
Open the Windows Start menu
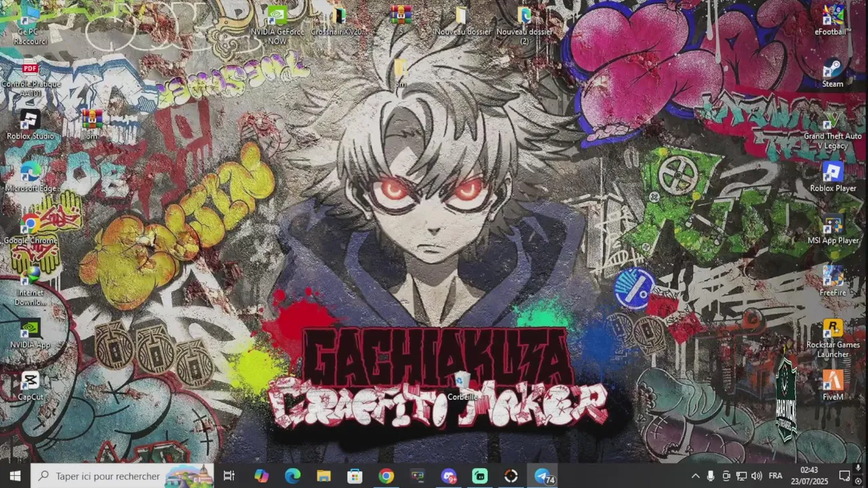point(15,476)
